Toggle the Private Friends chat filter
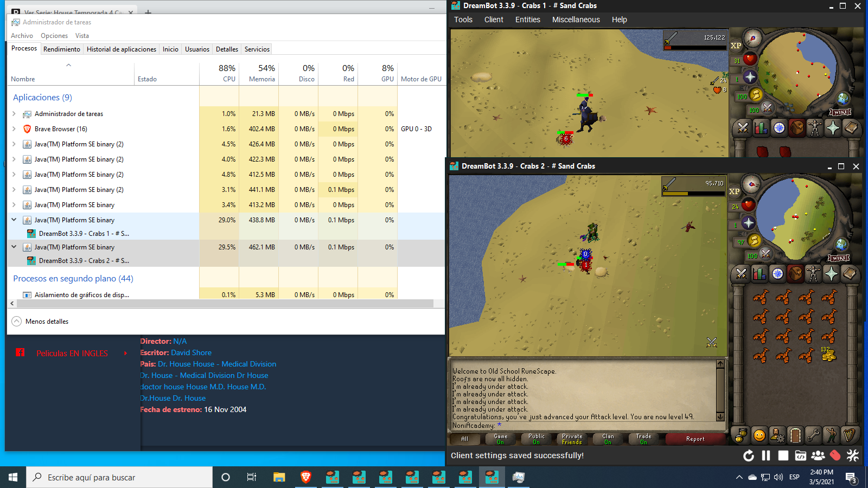This screenshot has width=868, height=488. pos(572,439)
